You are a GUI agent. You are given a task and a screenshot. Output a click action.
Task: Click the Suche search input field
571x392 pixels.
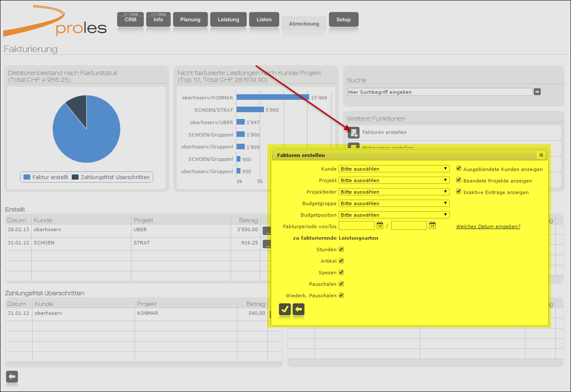pos(440,92)
